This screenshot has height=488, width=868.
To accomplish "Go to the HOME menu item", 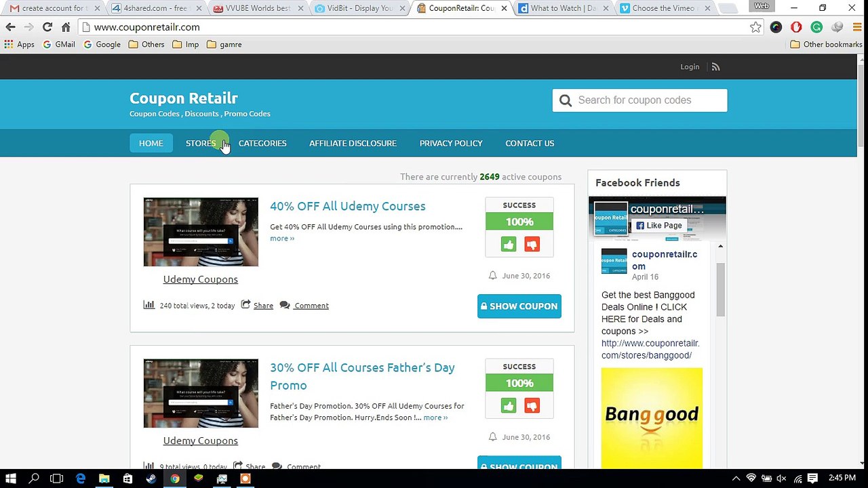I will point(151,143).
